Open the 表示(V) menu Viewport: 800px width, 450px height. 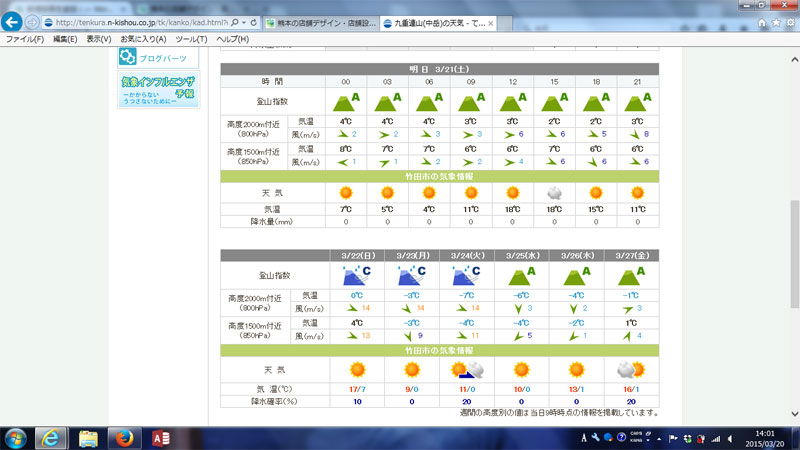tap(98, 39)
